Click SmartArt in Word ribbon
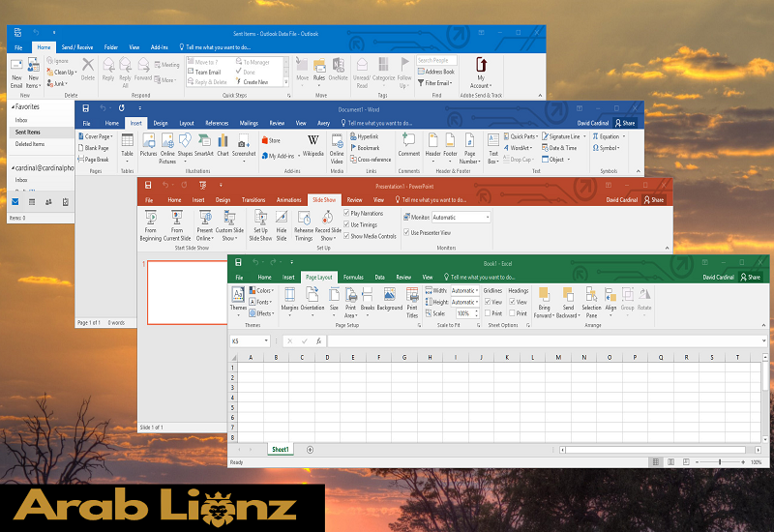Viewport: 774px width, 532px height. click(x=204, y=145)
